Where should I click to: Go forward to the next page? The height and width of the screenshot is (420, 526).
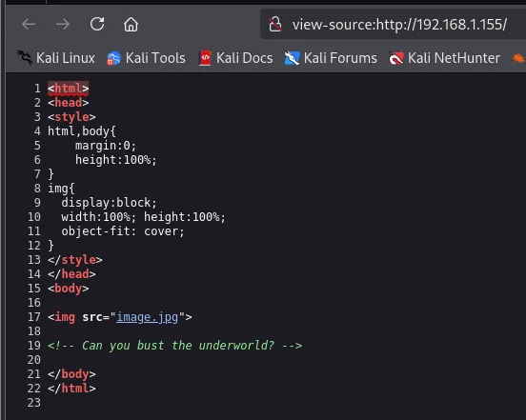[63, 24]
